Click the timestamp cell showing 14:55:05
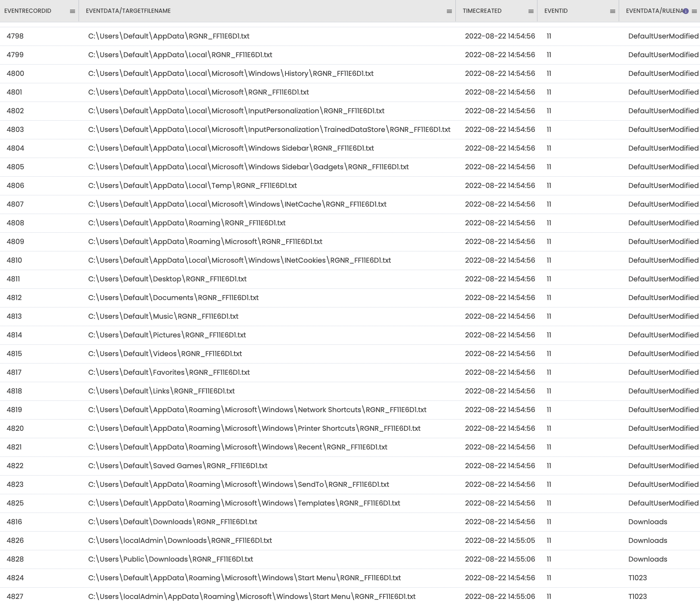The width and height of the screenshot is (700, 604). (500, 540)
